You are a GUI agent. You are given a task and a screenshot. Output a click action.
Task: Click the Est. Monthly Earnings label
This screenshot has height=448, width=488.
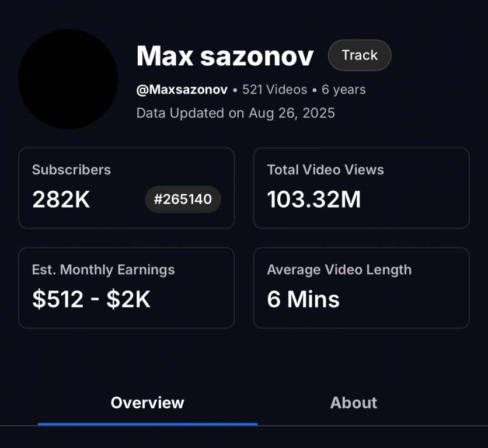point(103,269)
